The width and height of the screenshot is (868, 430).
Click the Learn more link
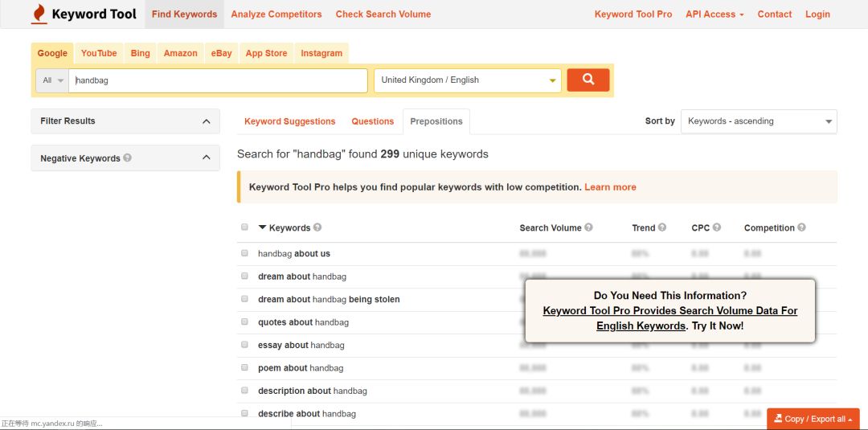tap(610, 187)
